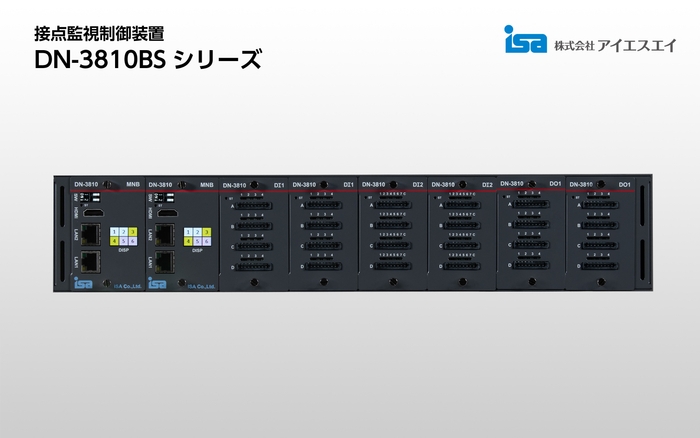Click the isa logo in the header

[x=525, y=39]
